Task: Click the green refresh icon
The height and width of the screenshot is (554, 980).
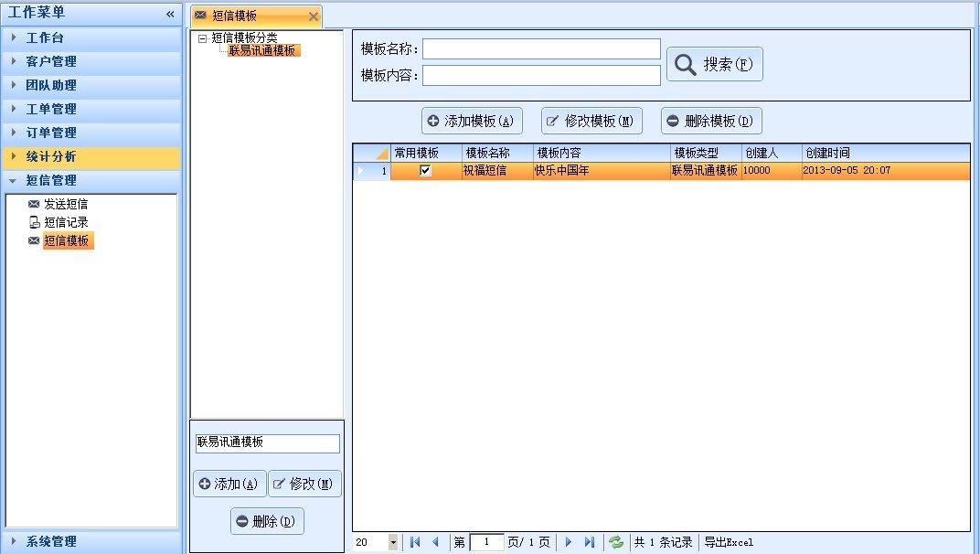Action: coord(616,542)
